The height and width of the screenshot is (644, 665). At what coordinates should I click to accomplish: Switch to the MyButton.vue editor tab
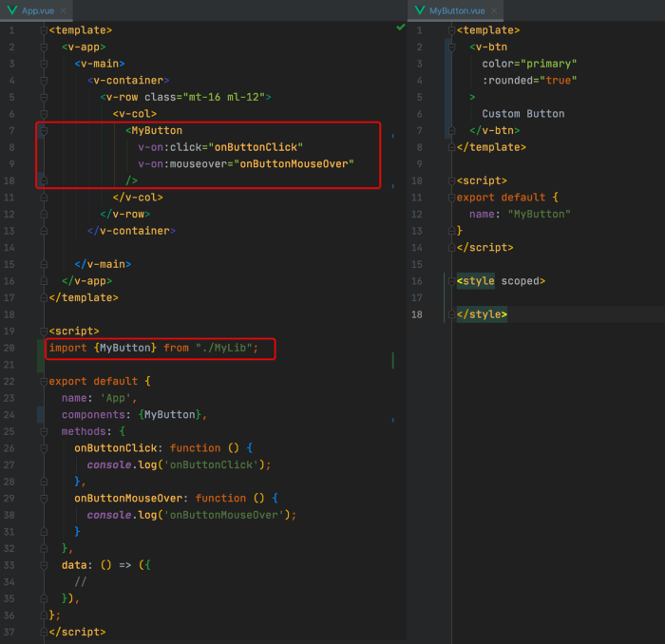(457, 10)
